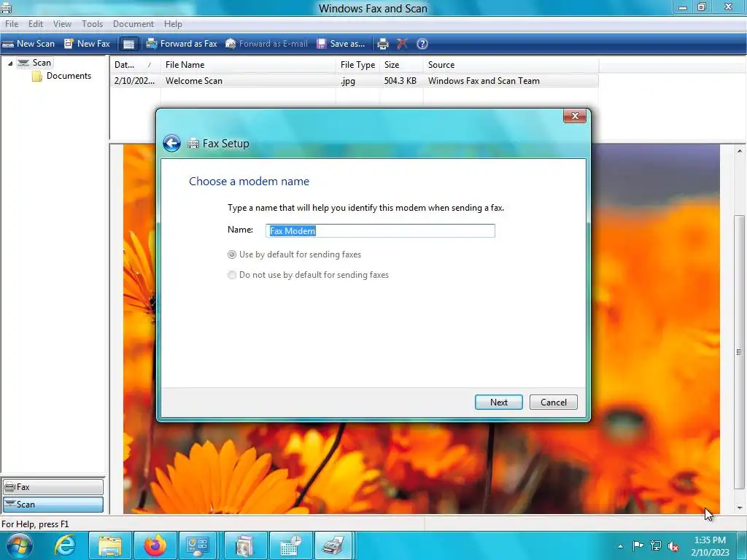747x560 pixels.
Task: Click the taskbar icon left of the calendar clock
Action: [x=245, y=545]
